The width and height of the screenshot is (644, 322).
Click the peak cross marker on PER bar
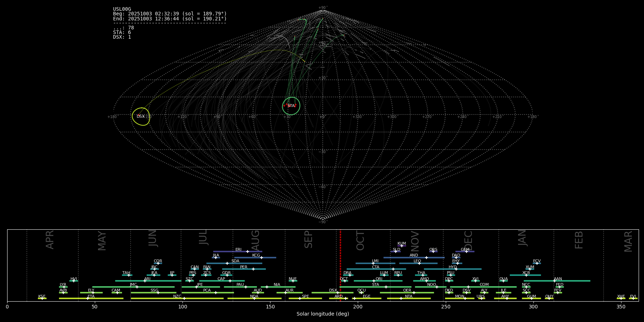tap(253, 269)
